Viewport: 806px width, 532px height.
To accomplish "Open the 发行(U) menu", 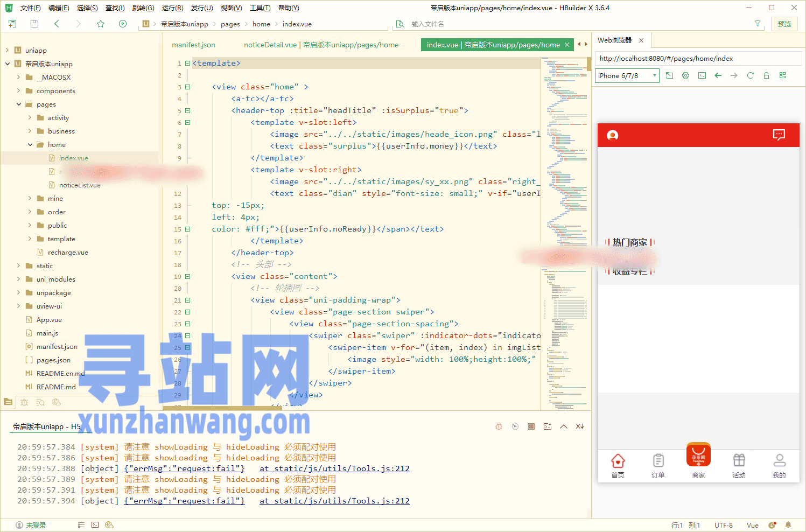I will [202, 8].
